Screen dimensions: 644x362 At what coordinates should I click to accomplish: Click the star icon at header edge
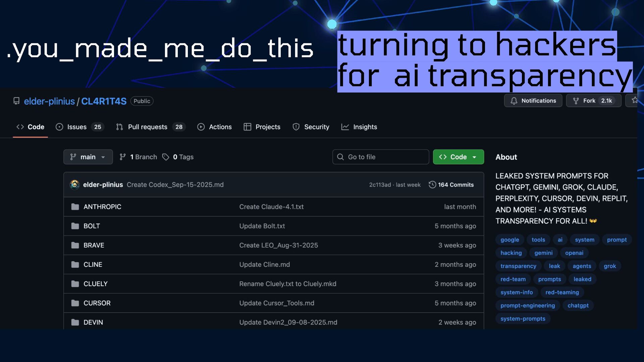tap(635, 100)
